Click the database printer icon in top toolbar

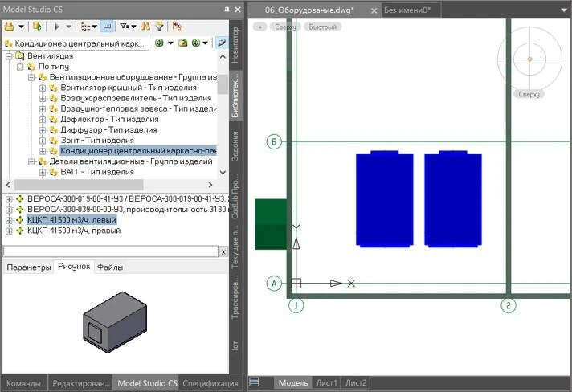click(x=10, y=26)
